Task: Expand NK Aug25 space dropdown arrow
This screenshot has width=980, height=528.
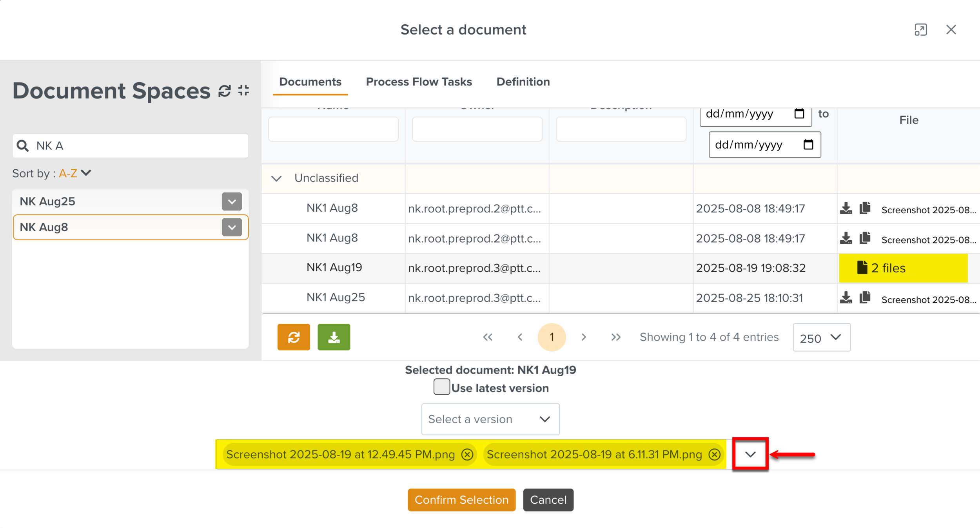Action: coord(232,201)
